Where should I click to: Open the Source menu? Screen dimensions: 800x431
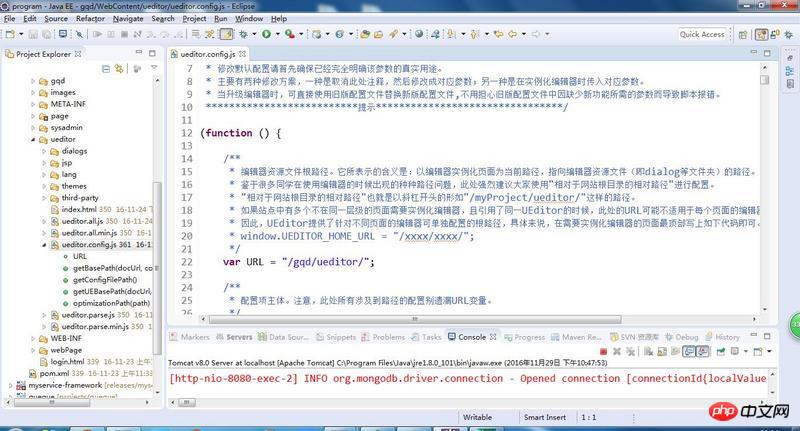coord(56,18)
